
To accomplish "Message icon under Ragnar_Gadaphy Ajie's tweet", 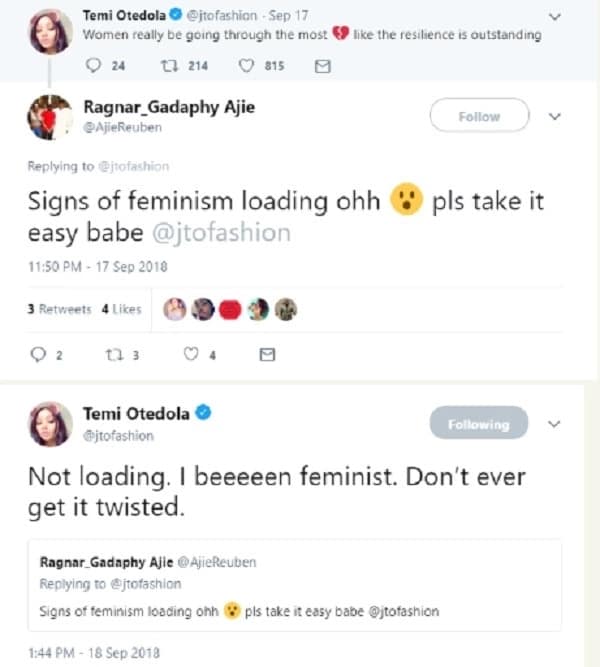I will (x=267, y=354).
